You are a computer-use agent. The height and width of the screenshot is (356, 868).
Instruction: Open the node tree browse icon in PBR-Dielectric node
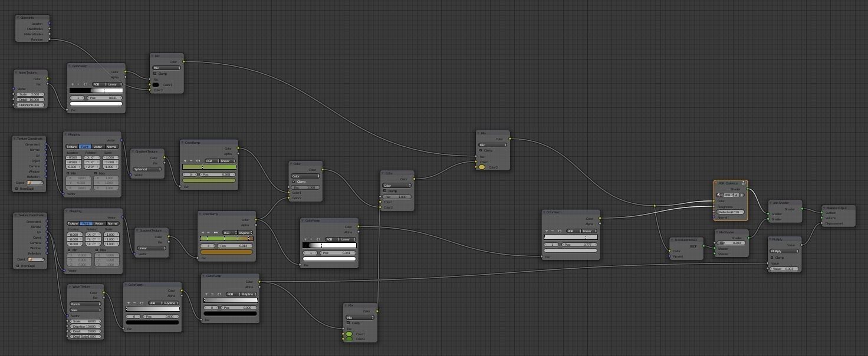(x=719, y=195)
